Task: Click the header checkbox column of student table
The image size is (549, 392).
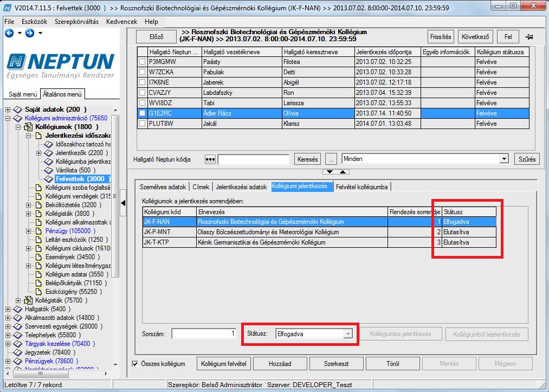Action: point(142,52)
